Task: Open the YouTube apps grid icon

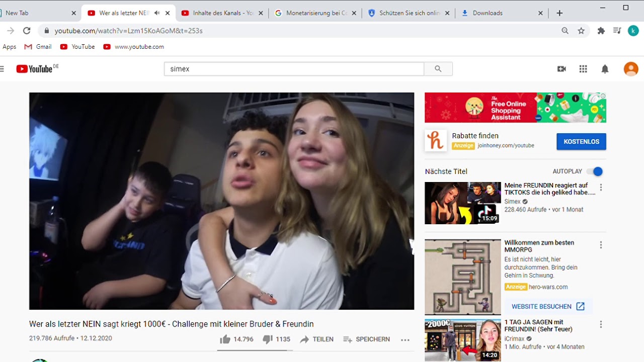Action: [x=583, y=69]
